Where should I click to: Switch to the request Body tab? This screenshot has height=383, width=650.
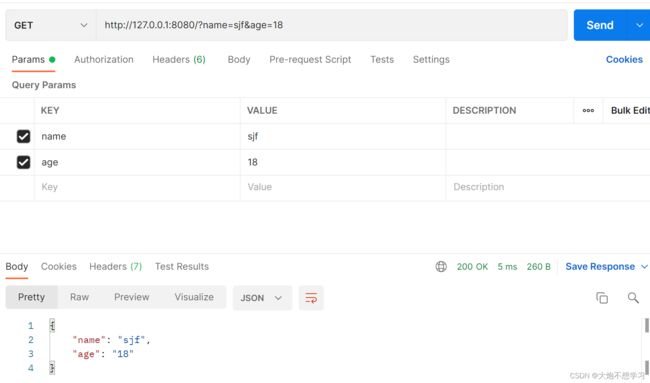click(x=239, y=60)
